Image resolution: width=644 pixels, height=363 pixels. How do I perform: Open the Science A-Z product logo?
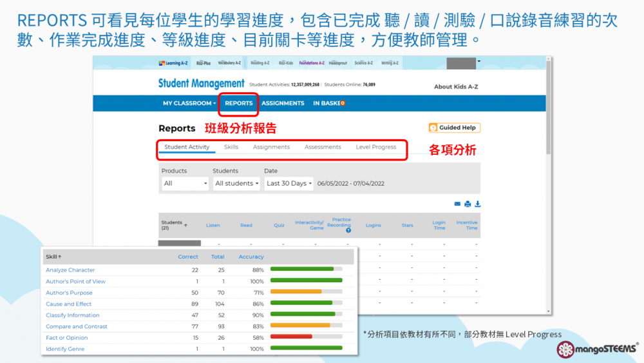(364, 63)
